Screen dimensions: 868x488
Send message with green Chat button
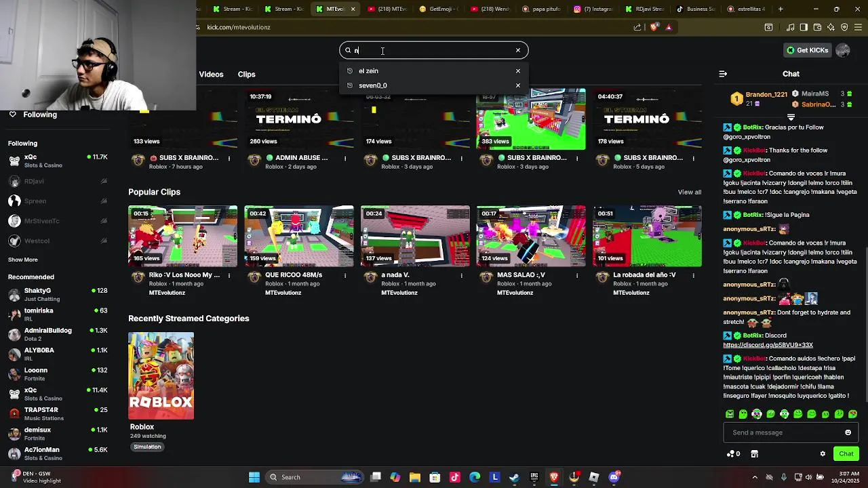click(846, 454)
